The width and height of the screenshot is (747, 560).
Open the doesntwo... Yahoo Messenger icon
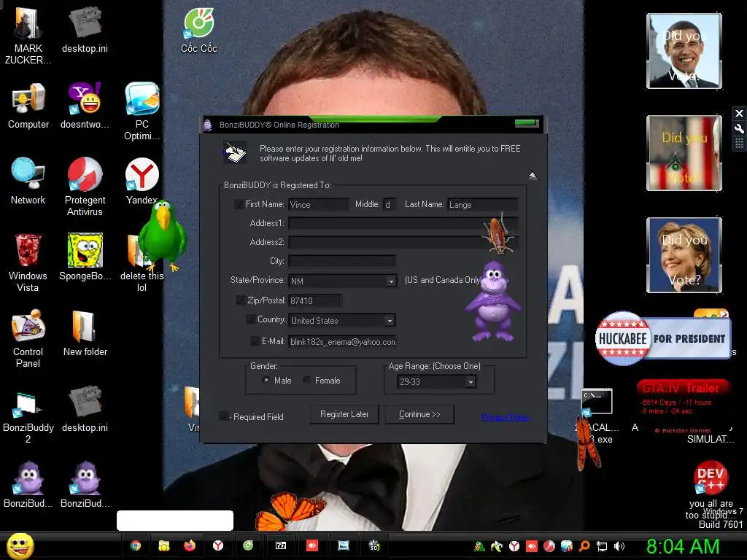[x=85, y=106]
